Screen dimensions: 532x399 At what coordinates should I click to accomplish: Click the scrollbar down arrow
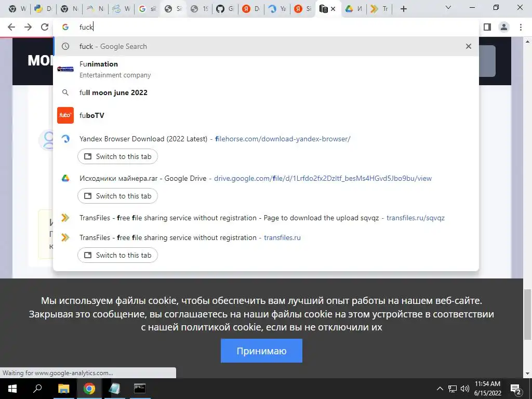click(x=527, y=374)
